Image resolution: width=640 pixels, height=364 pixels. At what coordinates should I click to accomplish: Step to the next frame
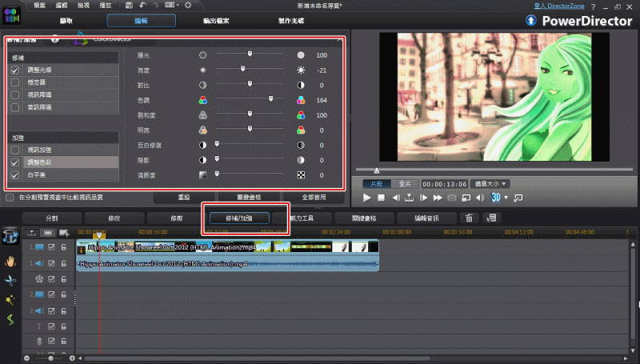click(x=424, y=198)
